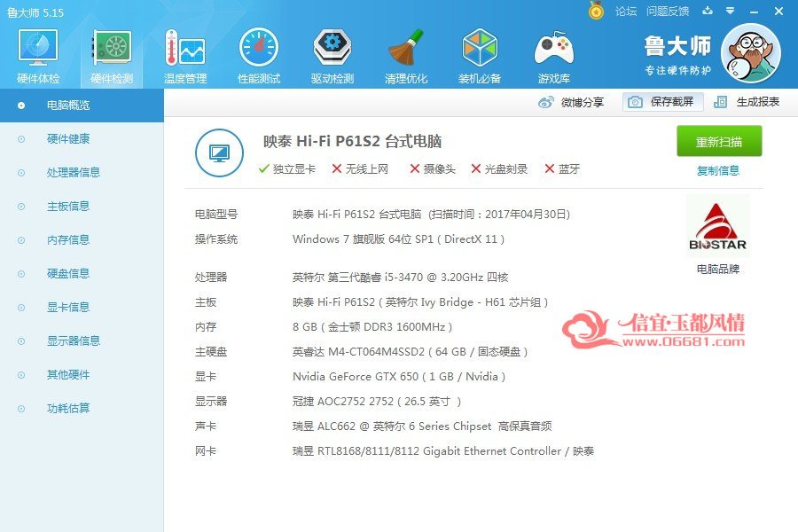Open 驱动检测 driver detection

(332, 56)
